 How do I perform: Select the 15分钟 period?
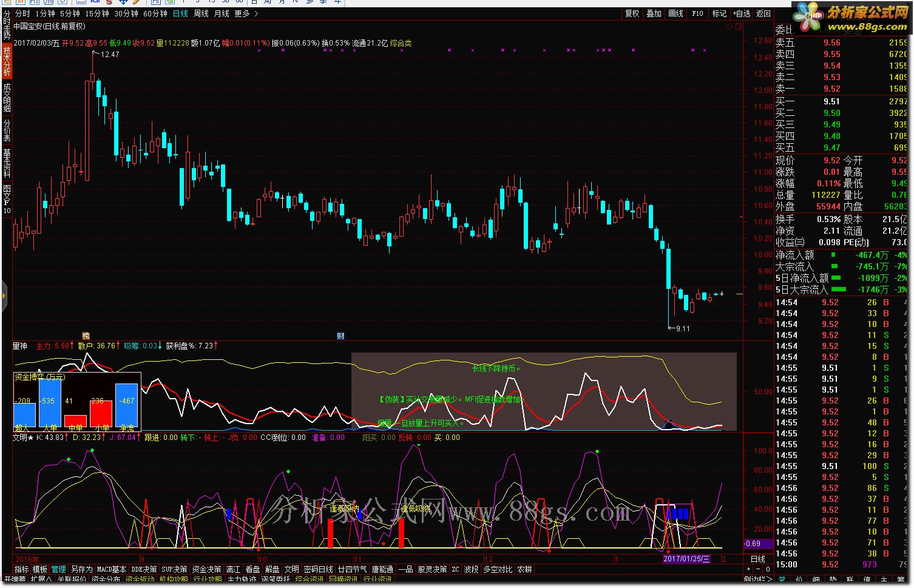97,13
